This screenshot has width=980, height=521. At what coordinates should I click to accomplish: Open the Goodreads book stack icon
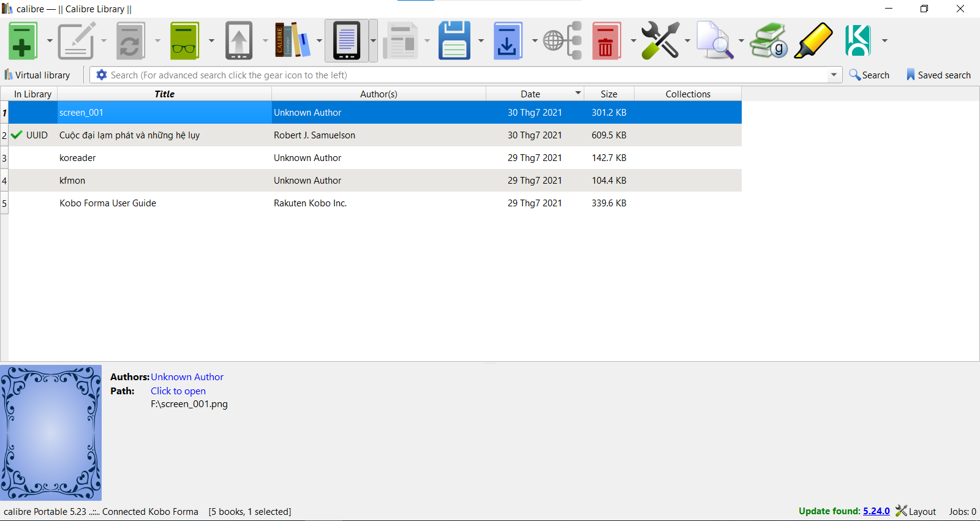[x=769, y=40]
